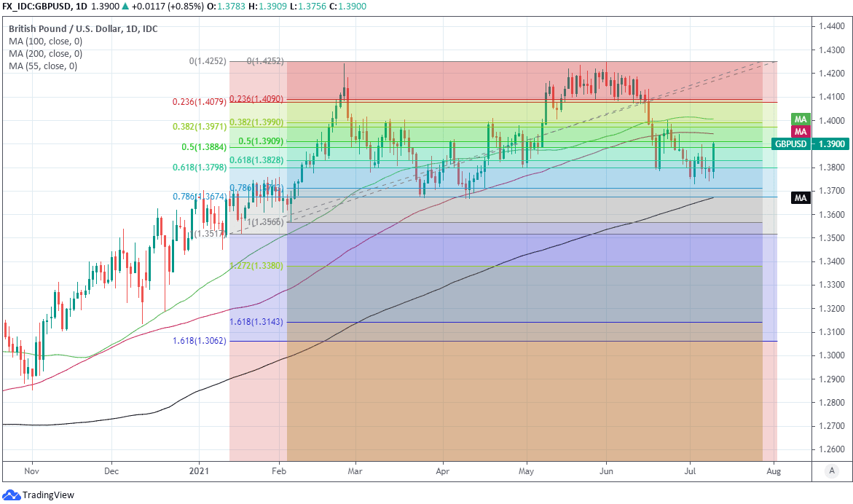The height and width of the screenshot is (504, 853).
Task: Select the red MA label on price axis
Action: [801, 131]
